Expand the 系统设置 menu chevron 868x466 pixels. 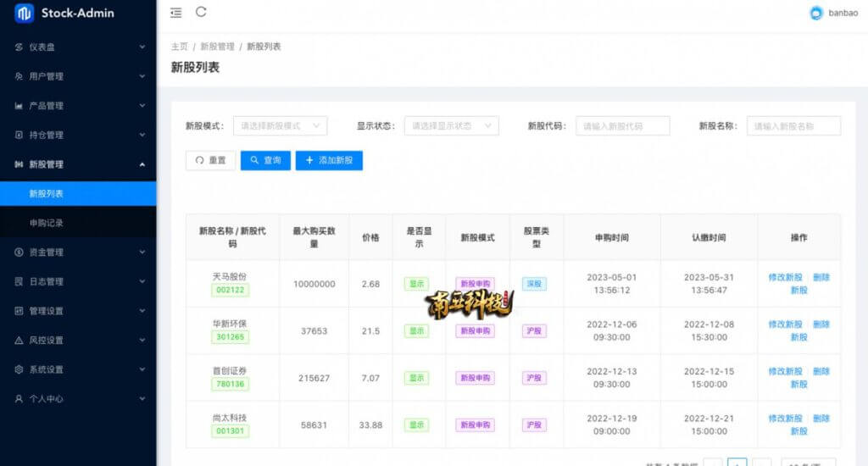click(x=142, y=369)
